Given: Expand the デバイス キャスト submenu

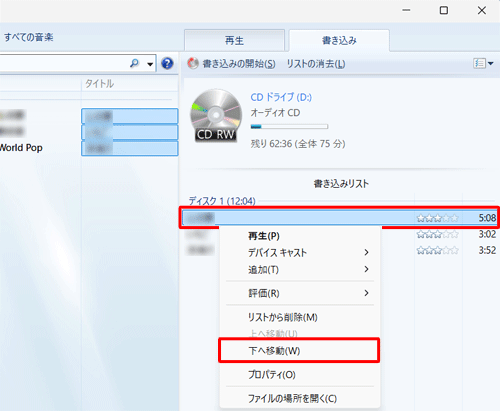Looking at the screenshot, I should coord(277,252).
